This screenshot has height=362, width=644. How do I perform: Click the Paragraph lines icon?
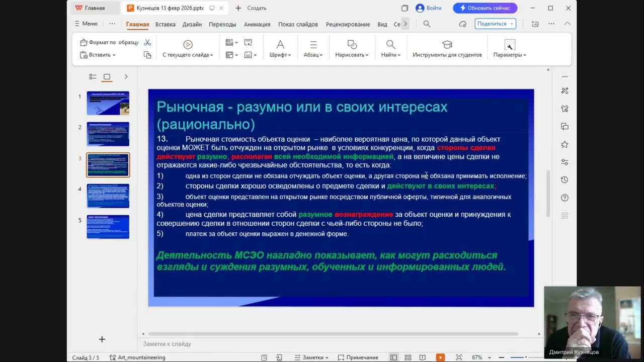(x=313, y=44)
